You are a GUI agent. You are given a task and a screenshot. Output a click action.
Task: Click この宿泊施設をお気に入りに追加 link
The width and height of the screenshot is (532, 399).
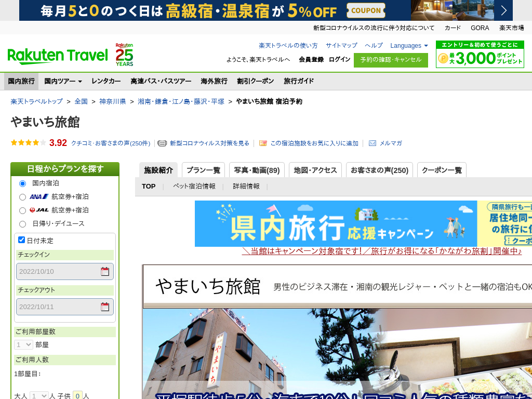click(x=314, y=143)
